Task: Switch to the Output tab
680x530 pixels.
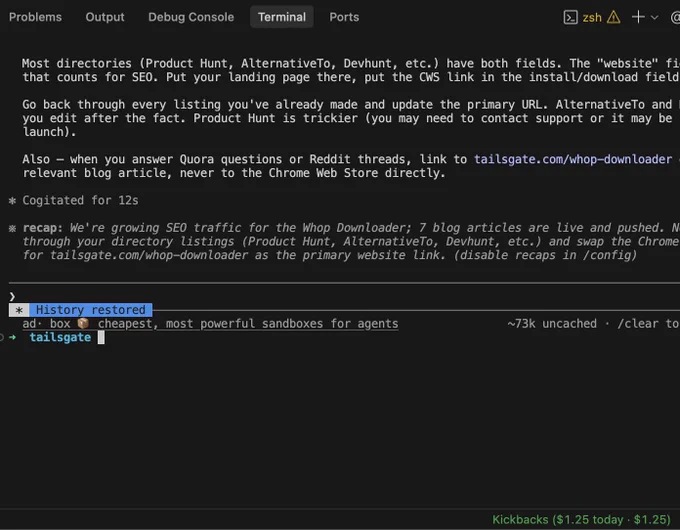Action: click(105, 17)
